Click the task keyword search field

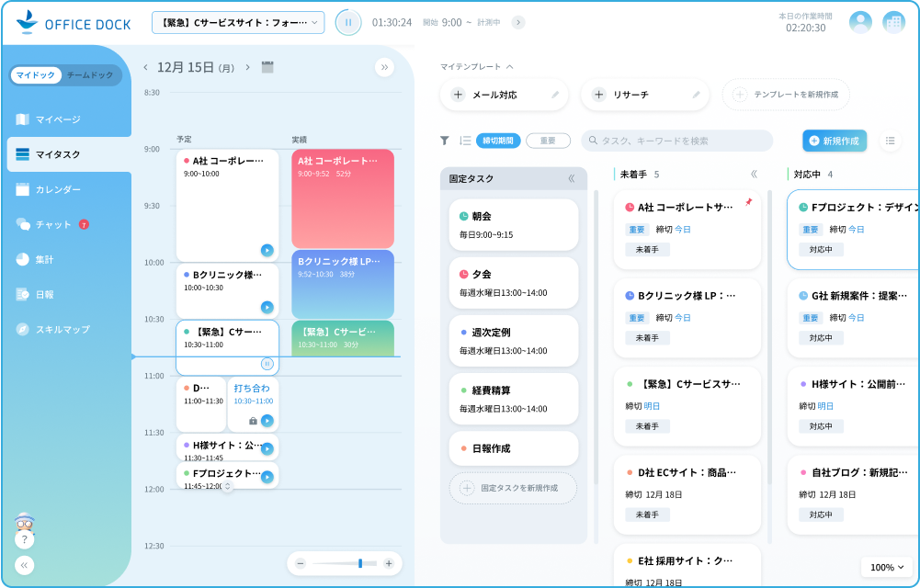(x=676, y=140)
